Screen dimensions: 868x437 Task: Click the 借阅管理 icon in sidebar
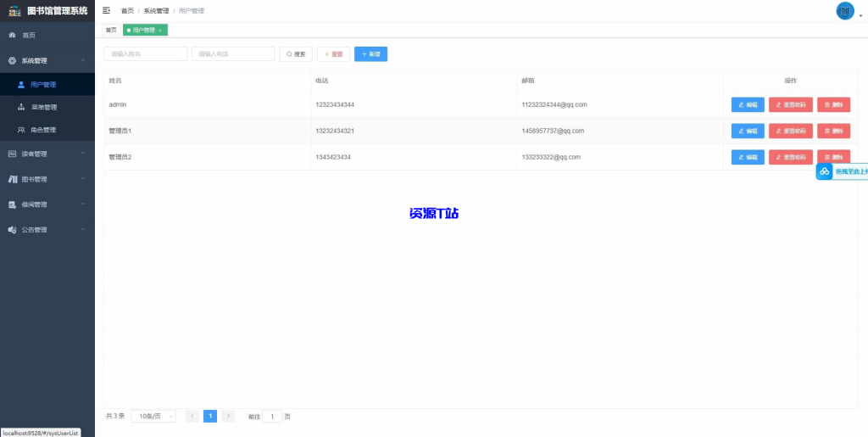pos(12,204)
